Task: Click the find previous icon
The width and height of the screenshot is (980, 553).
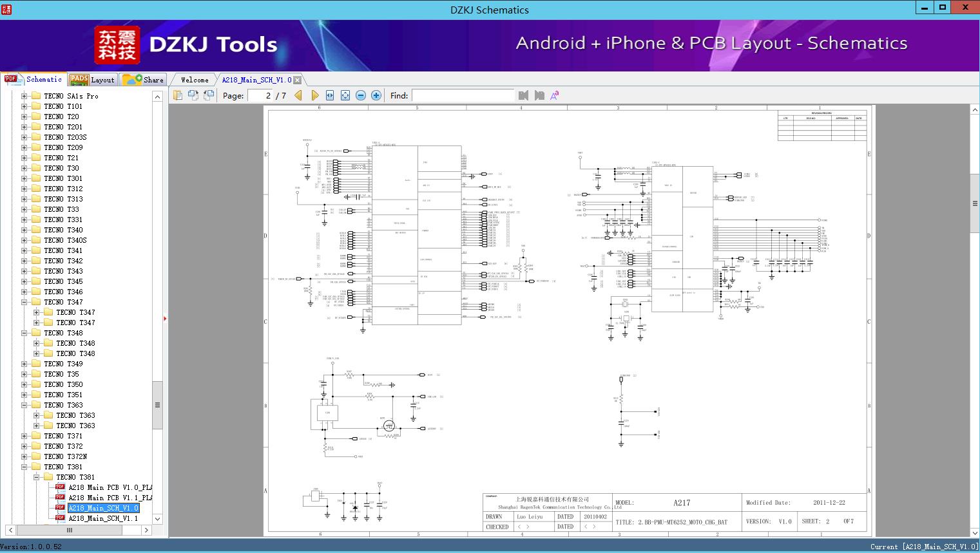Action: click(523, 95)
